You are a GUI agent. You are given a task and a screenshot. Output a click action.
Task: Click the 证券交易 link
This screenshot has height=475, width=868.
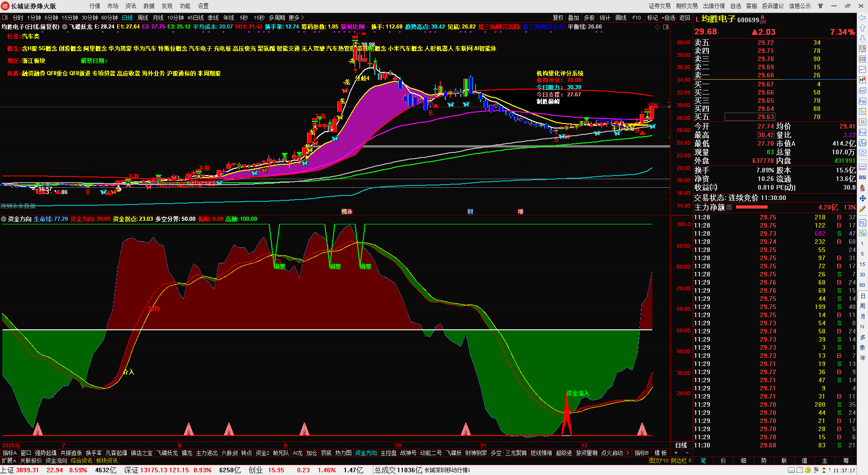pos(660,6)
